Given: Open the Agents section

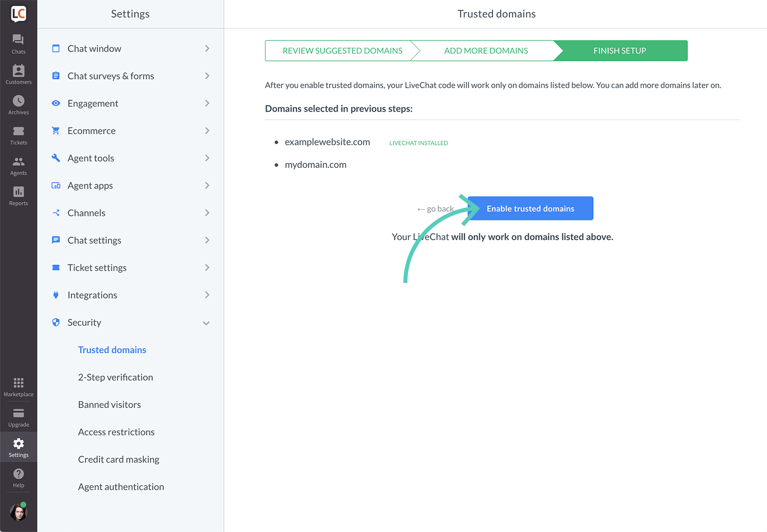Looking at the screenshot, I should 18,166.
